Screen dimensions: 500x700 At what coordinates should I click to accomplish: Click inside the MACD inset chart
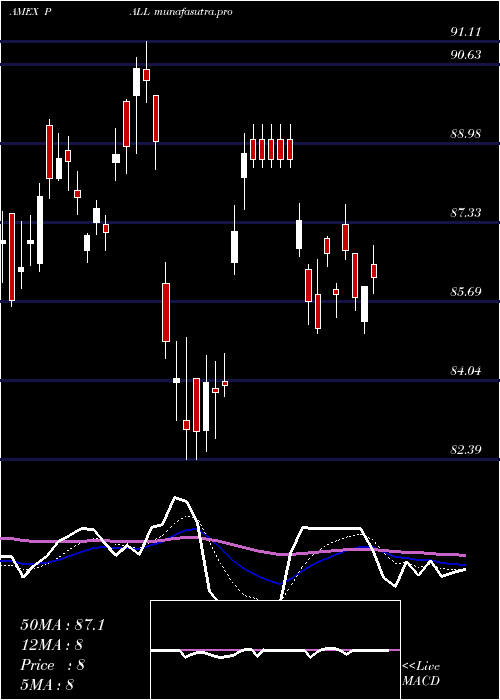click(x=275, y=650)
